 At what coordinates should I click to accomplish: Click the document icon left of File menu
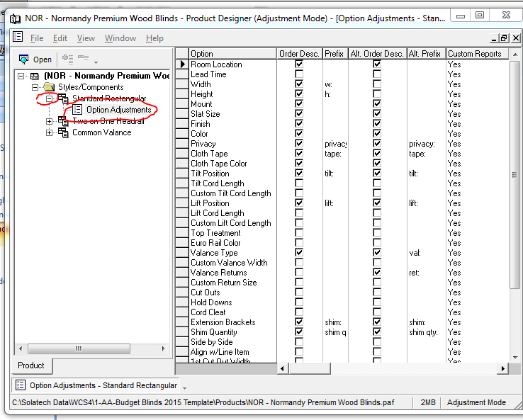point(18,37)
